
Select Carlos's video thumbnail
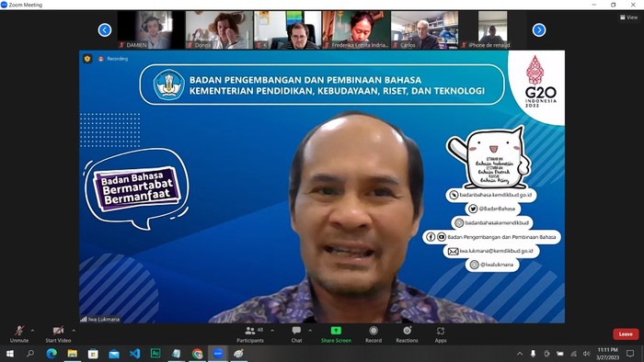click(425, 30)
